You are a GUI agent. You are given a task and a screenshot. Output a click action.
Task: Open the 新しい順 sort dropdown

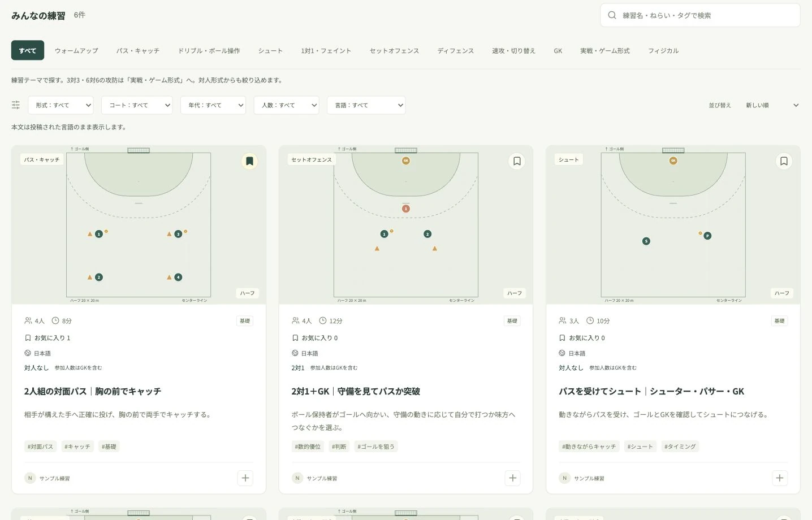(771, 105)
